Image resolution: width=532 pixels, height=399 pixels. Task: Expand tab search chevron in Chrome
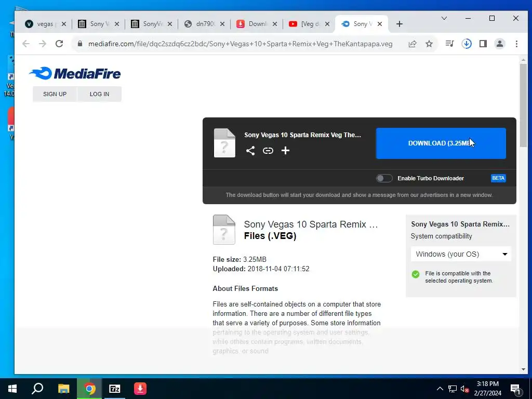[x=444, y=18]
